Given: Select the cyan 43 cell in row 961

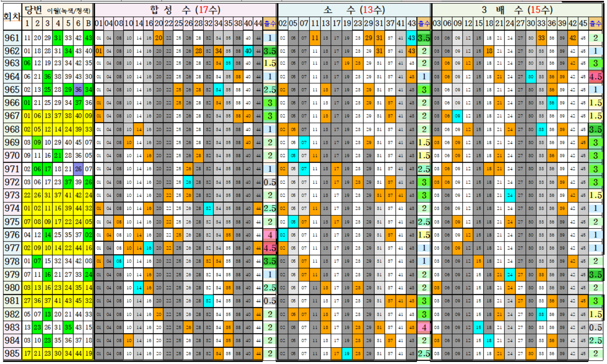Looking at the screenshot, I should pyautogui.click(x=412, y=38).
